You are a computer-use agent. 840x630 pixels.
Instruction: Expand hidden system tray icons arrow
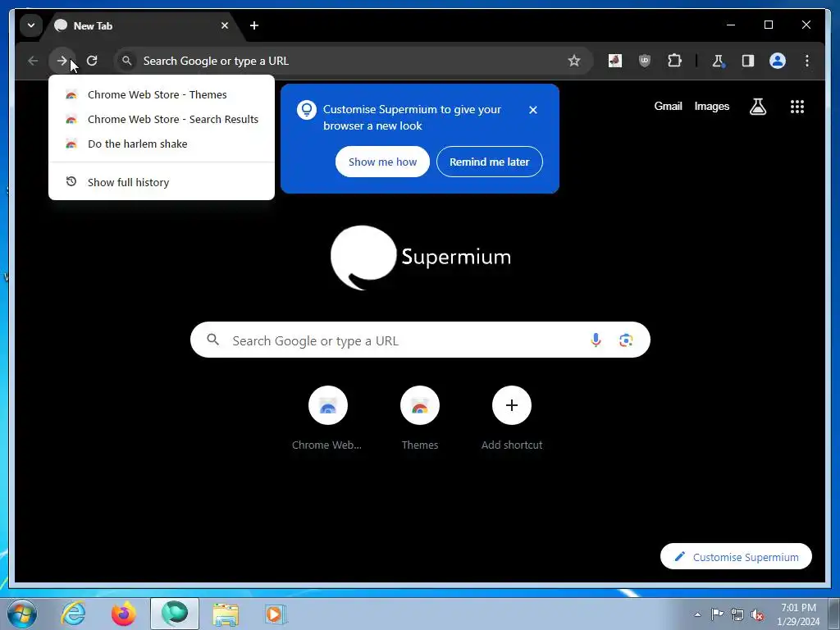(x=697, y=614)
